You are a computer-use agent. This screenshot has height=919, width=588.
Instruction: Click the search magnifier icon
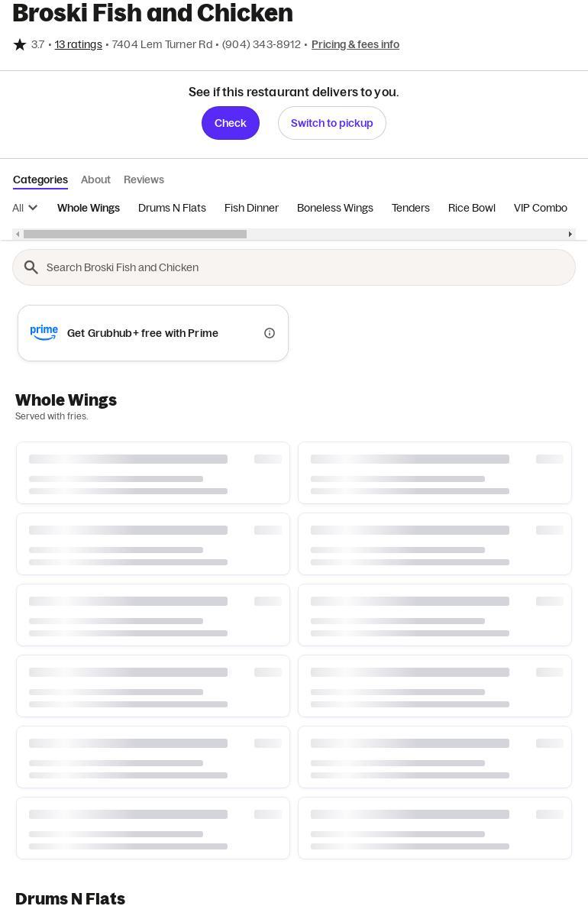(31, 267)
